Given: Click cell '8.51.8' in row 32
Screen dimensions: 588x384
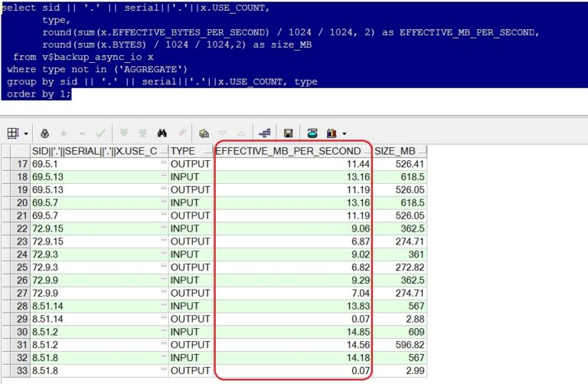Looking at the screenshot, I should point(100,358).
